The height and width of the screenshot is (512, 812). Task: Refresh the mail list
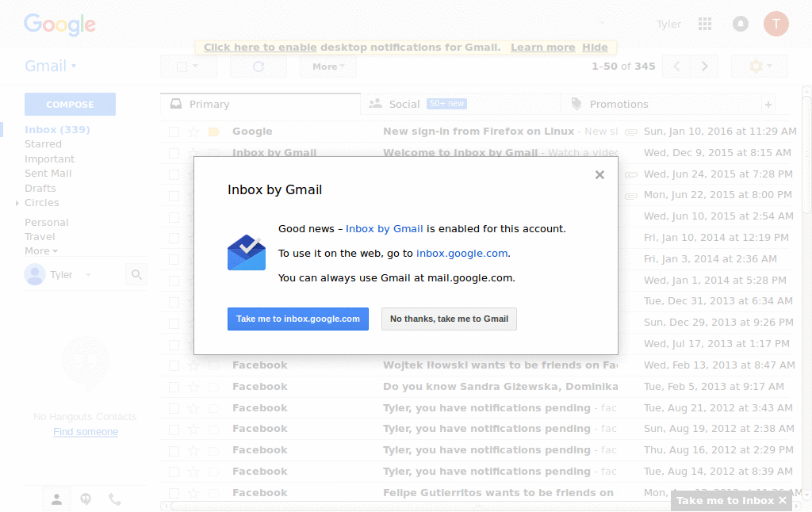(x=259, y=67)
